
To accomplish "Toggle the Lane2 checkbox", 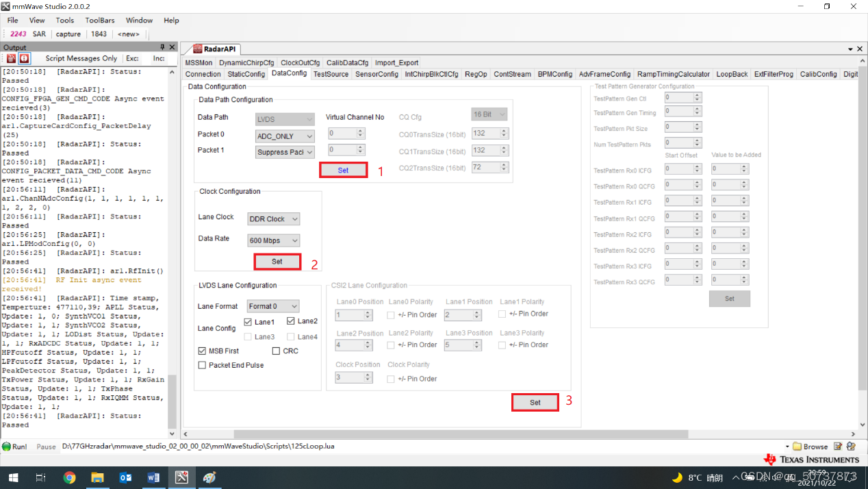I will pos(291,321).
